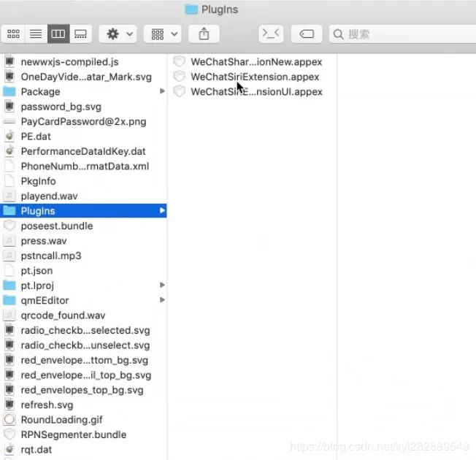Image resolution: width=476 pixels, height=460 pixels.
Task: Click the PkgInfo blank document icon
Action: tap(9, 181)
